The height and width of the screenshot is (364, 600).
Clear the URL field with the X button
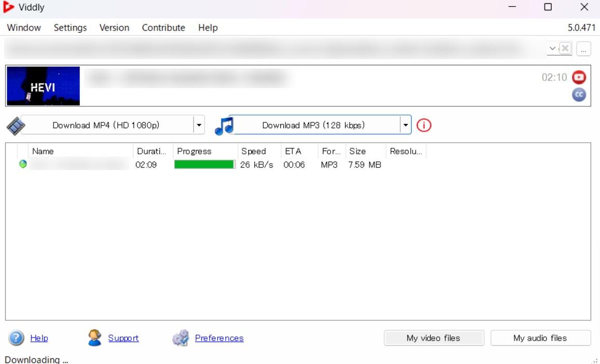(x=565, y=49)
